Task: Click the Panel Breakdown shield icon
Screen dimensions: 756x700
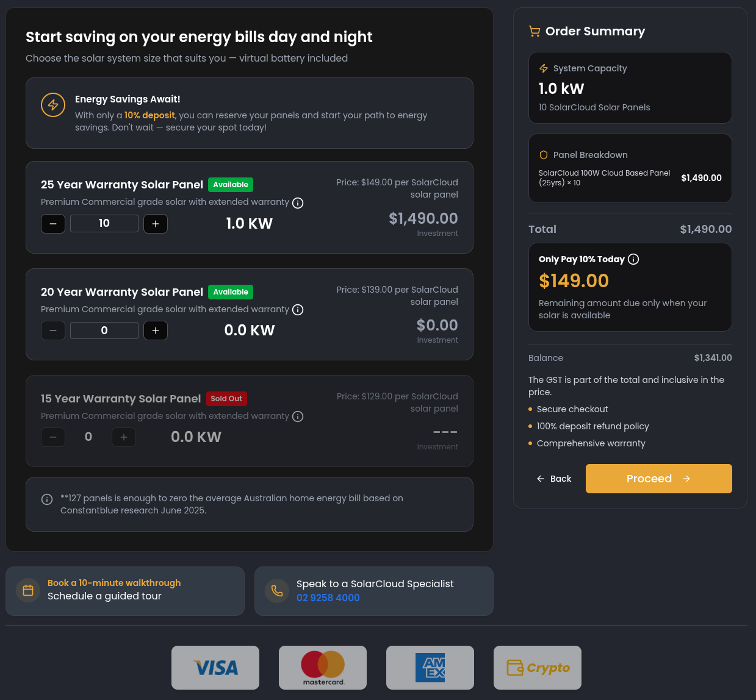Action: pyautogui.click(x=544, y=155)
